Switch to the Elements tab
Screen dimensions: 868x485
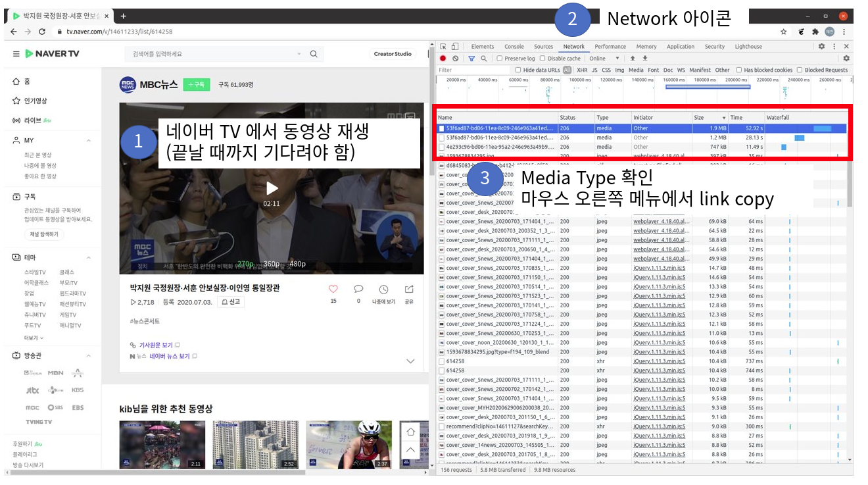pyautogui.click(x=482, y=47)
